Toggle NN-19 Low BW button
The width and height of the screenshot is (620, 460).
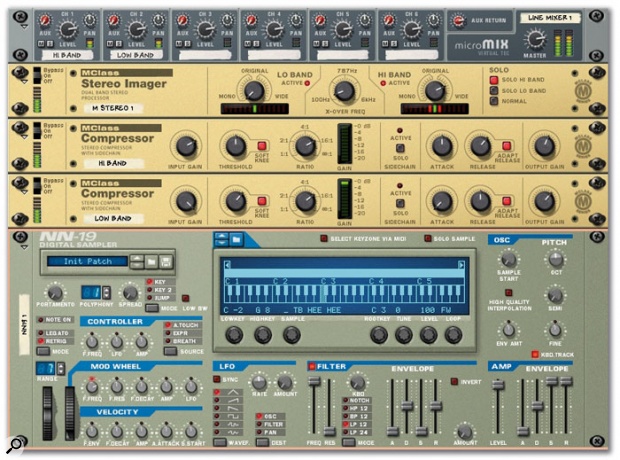point(185,298)
